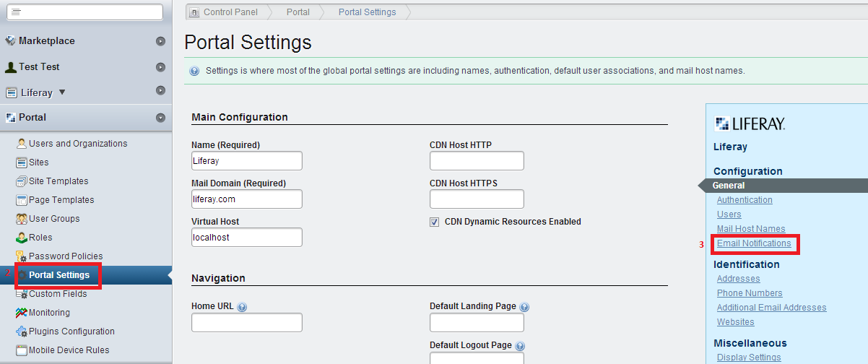This screenshot has height=364, width=868.
Task: Expand the Test Test section arrow
Action: tap(160, 67)
